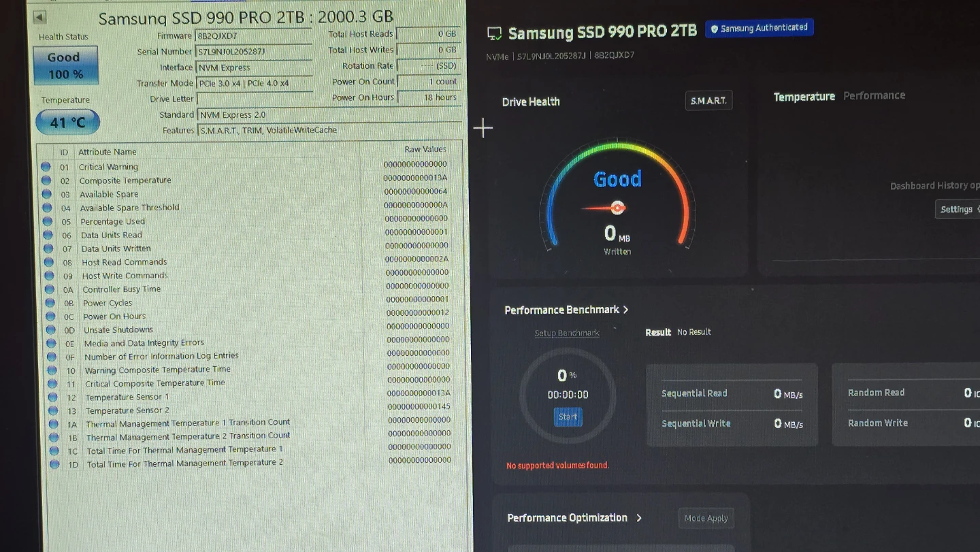Click status dot for Unsafe Shutdowns

(x=50, y=329)
